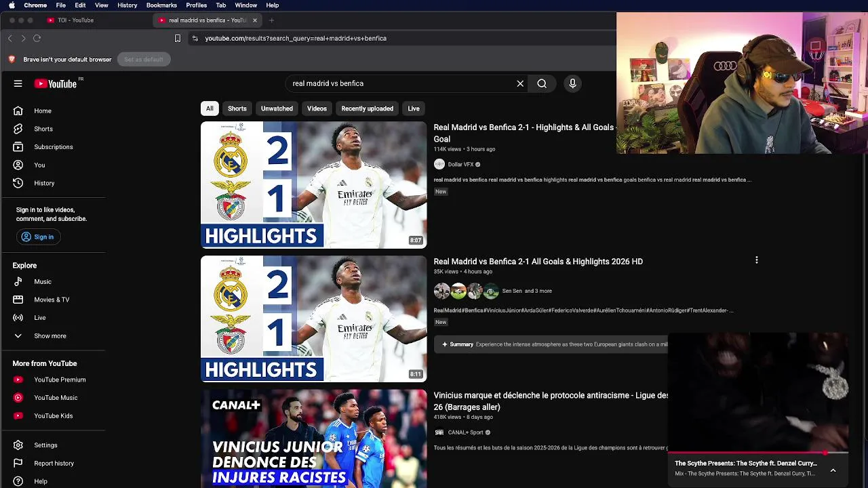Select the Recently uploaded filter chip

(x=367, y=108)
